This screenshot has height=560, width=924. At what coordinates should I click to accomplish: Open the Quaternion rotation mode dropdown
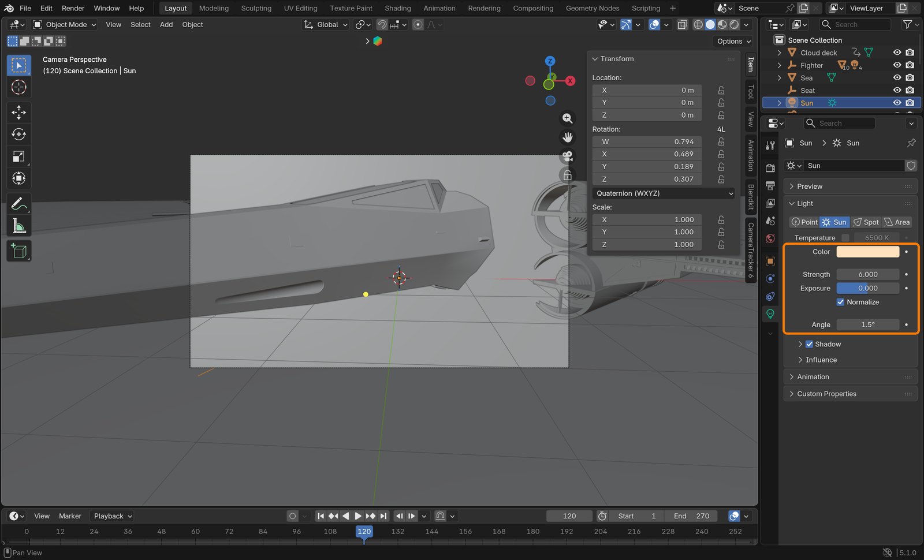tap(664, 193)
